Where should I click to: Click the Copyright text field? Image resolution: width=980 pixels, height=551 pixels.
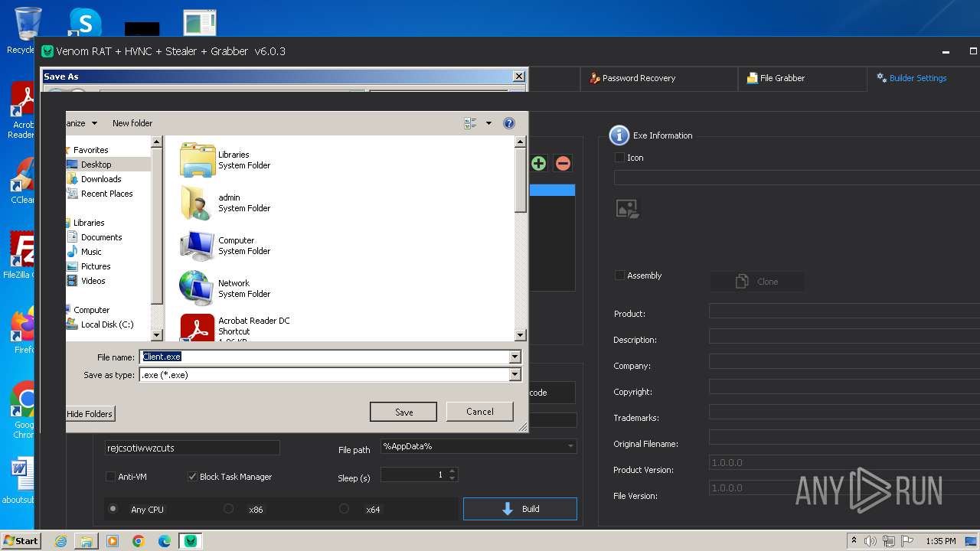844,387
